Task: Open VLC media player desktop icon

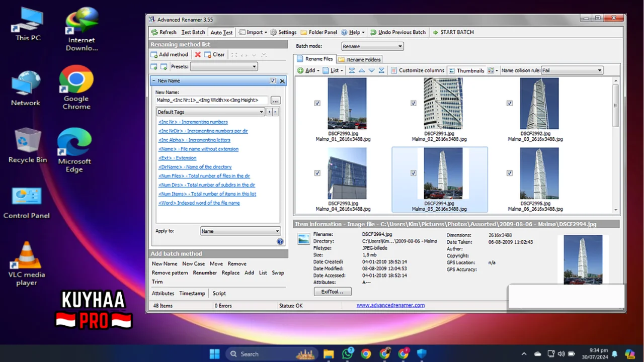Action: click(x=27, y=263)
